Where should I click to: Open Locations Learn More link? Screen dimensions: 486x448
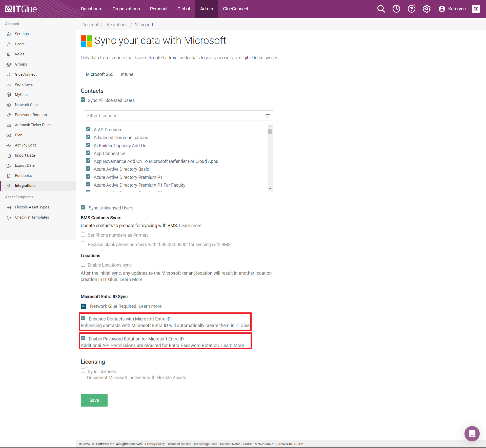tap(131, 280)
